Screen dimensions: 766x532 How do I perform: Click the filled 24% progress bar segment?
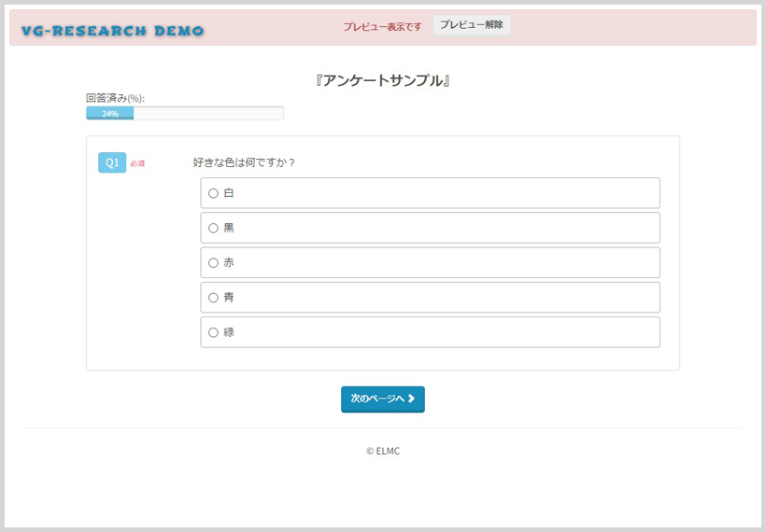pos(110,113)
